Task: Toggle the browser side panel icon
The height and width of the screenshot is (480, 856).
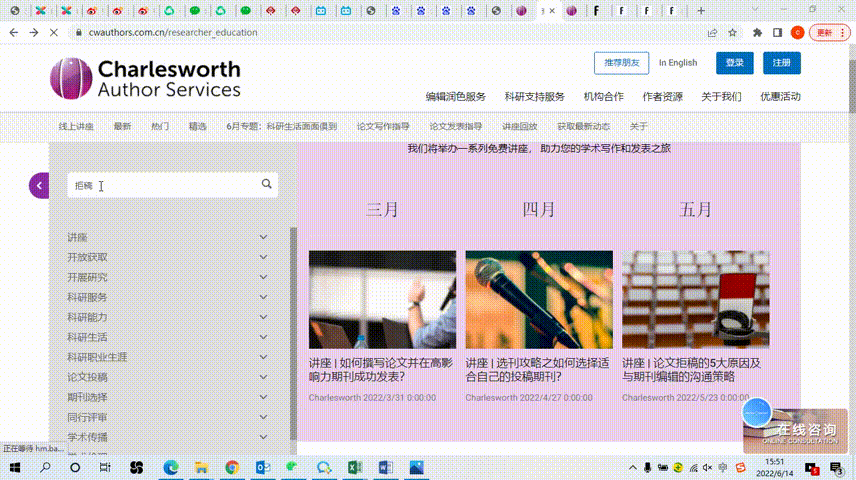Action: 777,33
